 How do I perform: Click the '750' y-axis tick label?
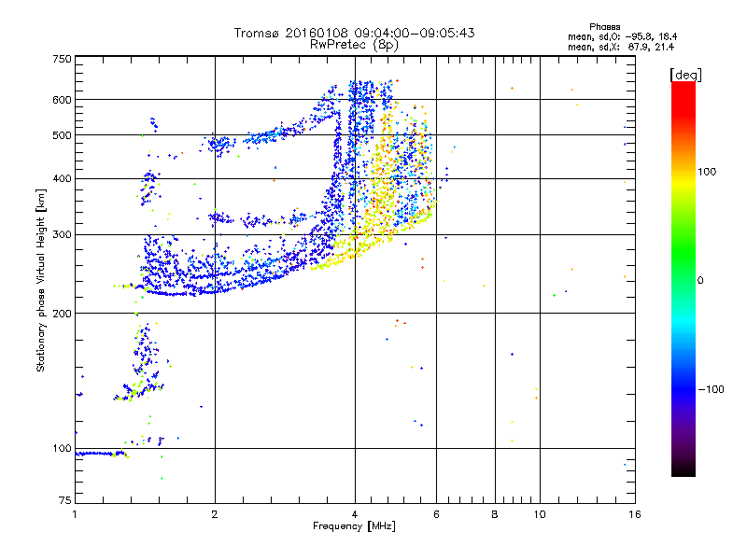(x=62, y=59)
